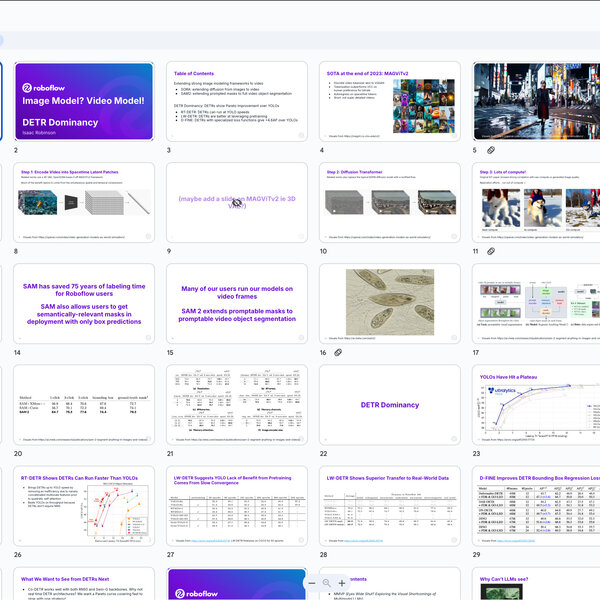Select the 'Why Can't LLMs see?' slide

[x=536, y=584]
